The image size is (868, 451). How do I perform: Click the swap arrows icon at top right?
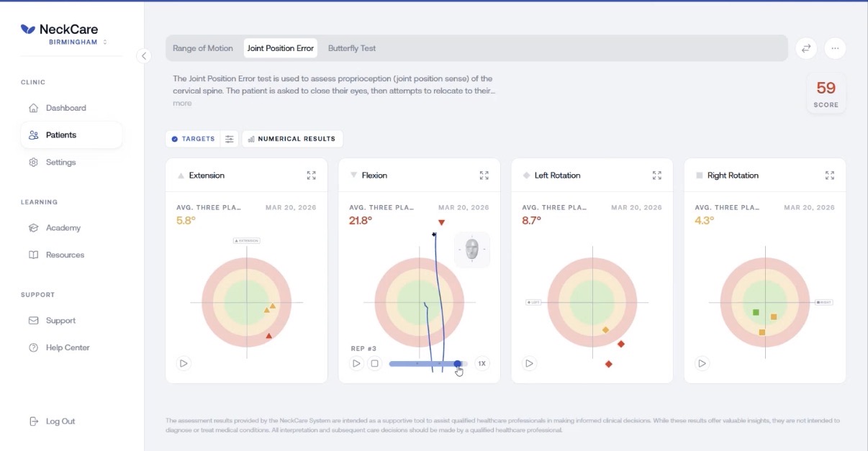point(806,48)
